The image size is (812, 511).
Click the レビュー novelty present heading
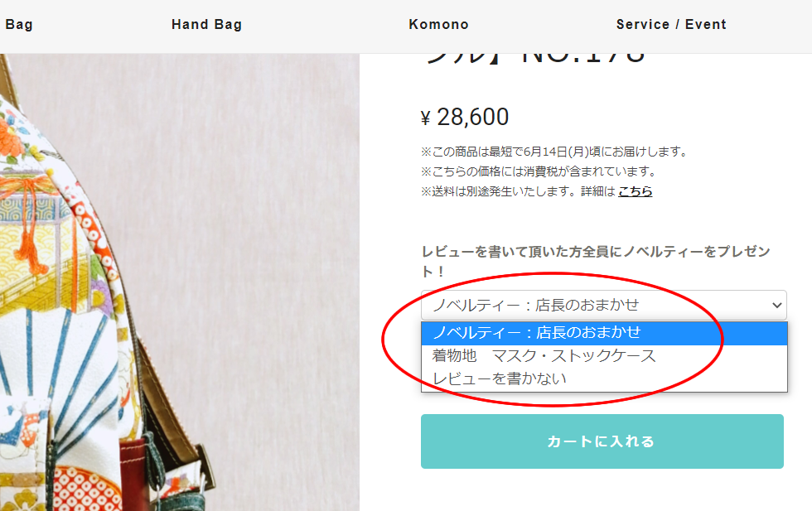pos(596,262)
